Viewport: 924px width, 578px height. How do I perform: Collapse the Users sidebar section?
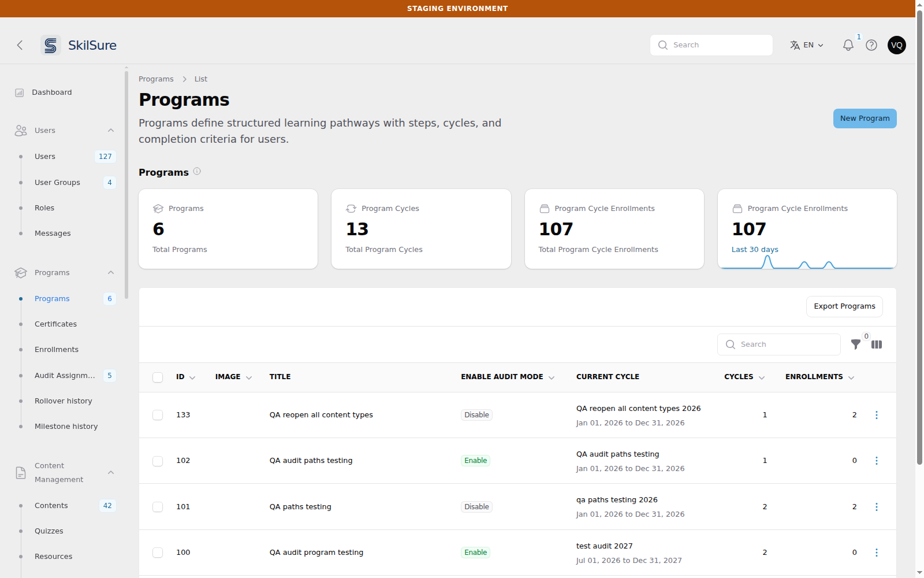point(111,131)
